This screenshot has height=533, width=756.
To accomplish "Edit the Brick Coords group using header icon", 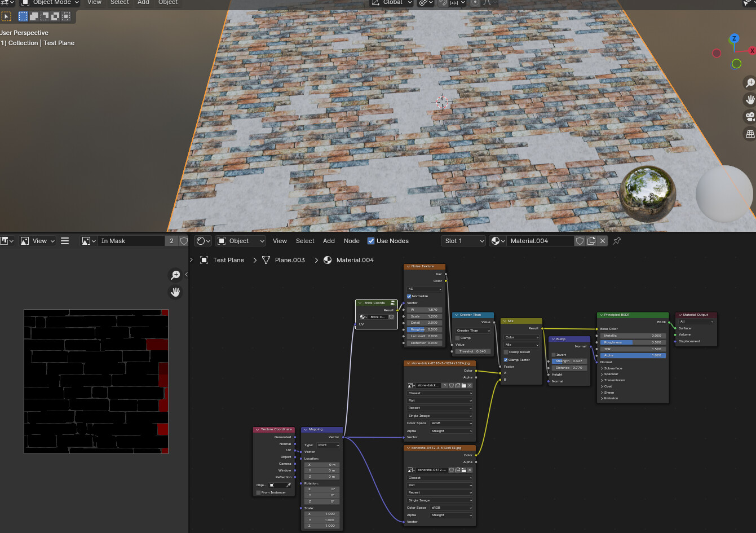I will 392,303.
